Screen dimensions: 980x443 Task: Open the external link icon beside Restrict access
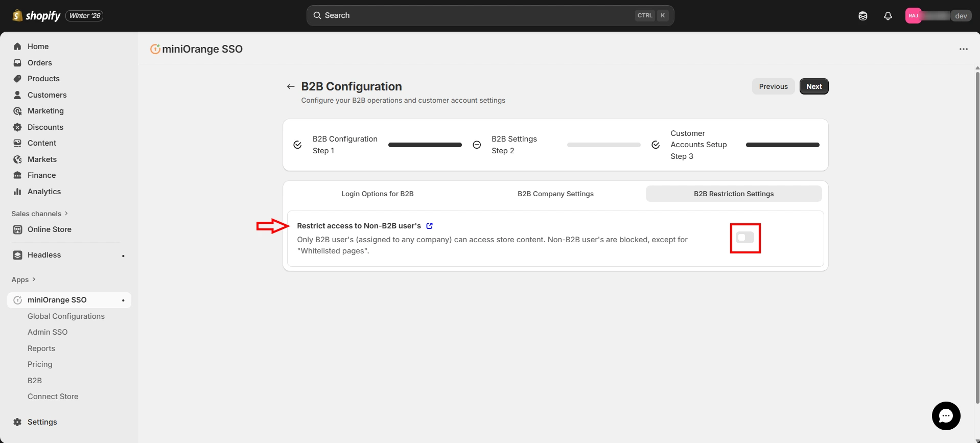point(429,226)
